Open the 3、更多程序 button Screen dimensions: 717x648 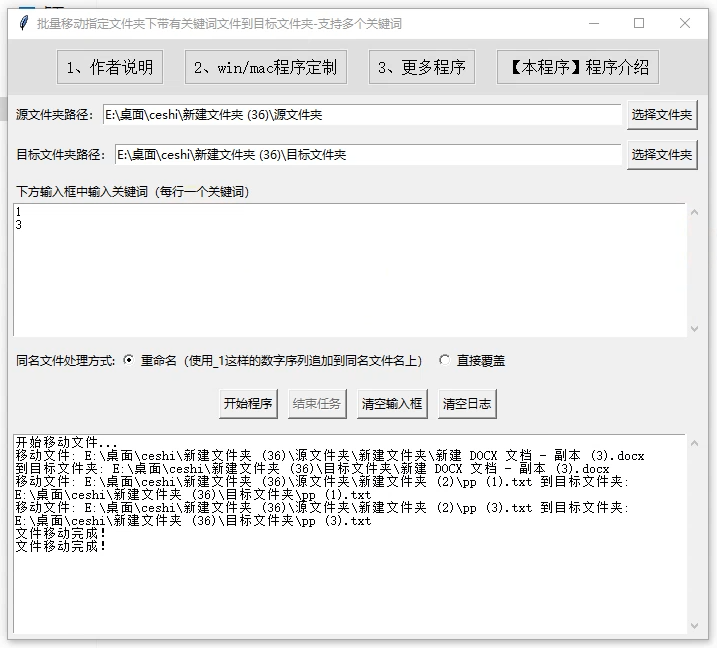click(422, 67)
